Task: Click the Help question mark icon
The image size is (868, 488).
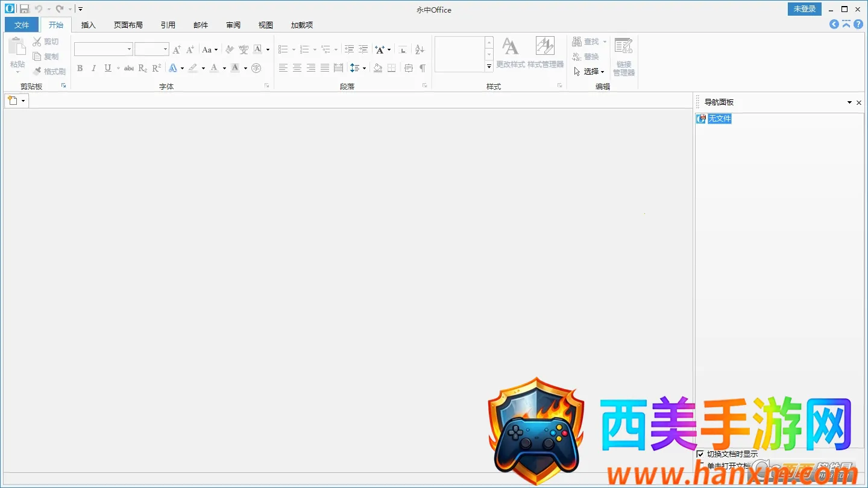Action: point(858,24)
